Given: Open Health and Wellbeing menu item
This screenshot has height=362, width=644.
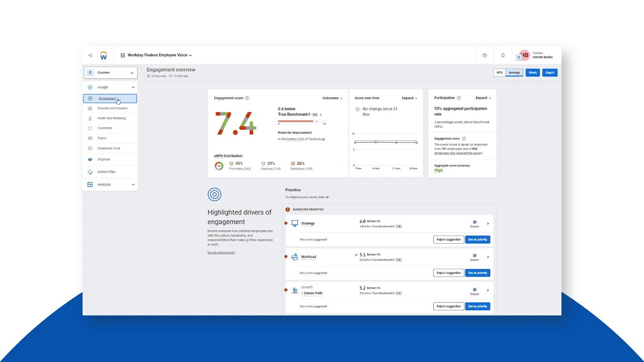Looking at the screenshot, I should click(112, 118).
